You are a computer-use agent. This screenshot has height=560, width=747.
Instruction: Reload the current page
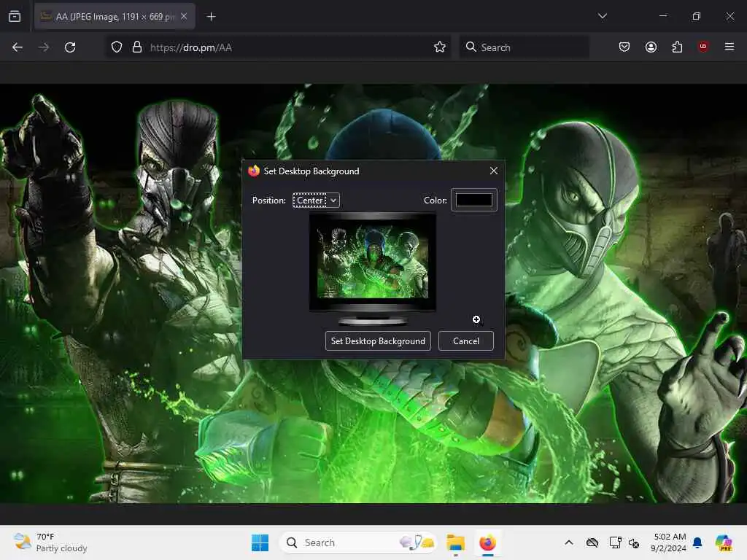(x=70, y=47)
